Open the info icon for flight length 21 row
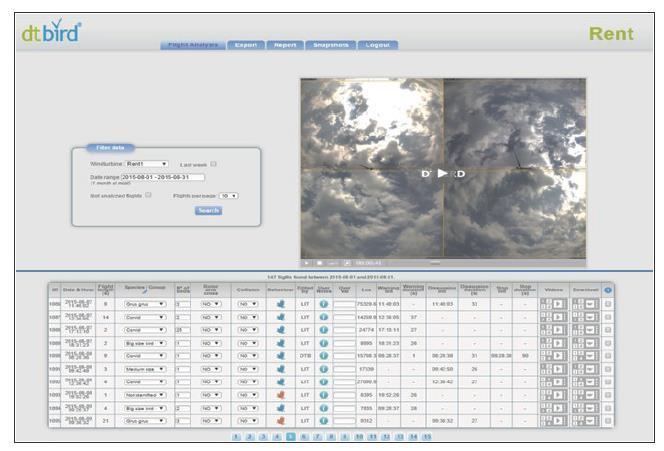The height and width of the screenshot is (451, 664). (324, 421)
